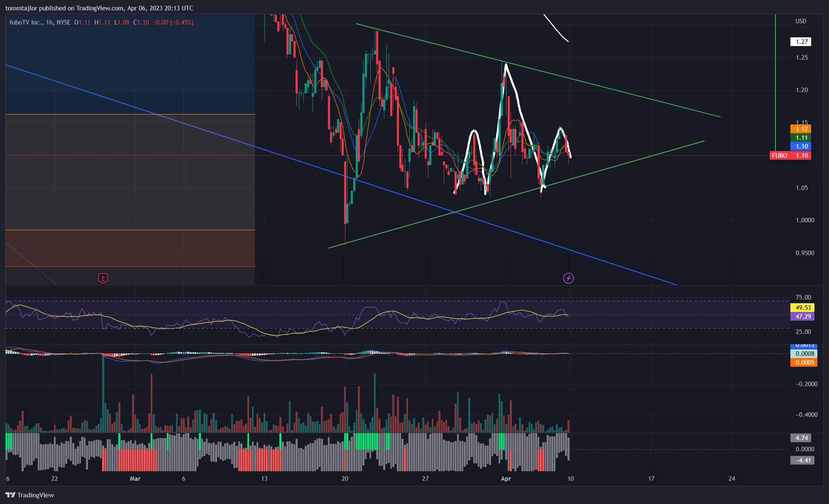Click the −0.2000 axis value
The width and height of the screenshot is (829, 504).
806,384
